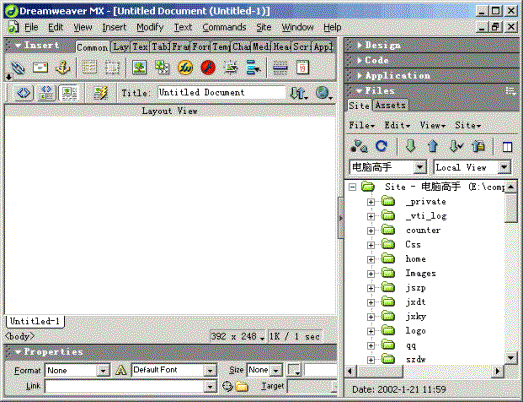
Task: Collapse the Properties panel
Action: tap(18, 352)
